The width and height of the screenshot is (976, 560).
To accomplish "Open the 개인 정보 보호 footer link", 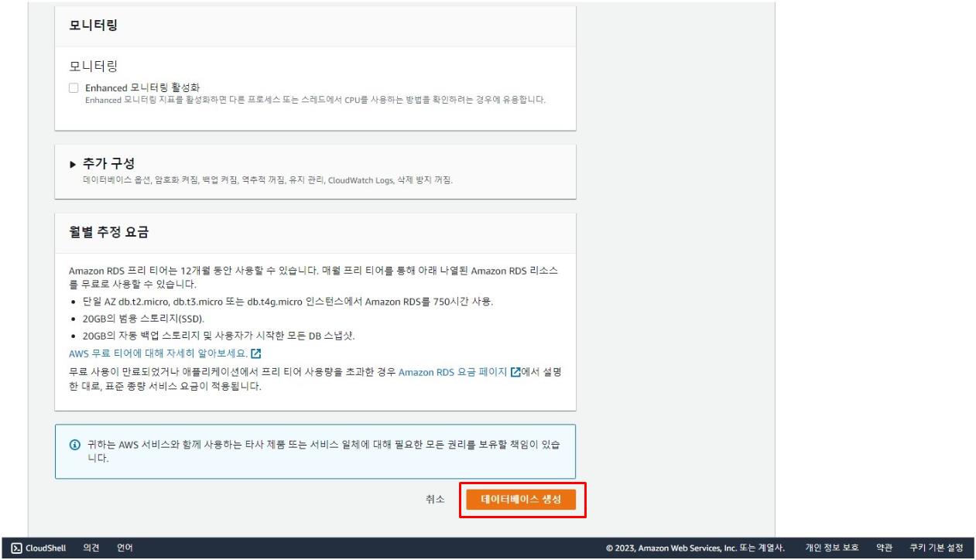I will 832,548.
